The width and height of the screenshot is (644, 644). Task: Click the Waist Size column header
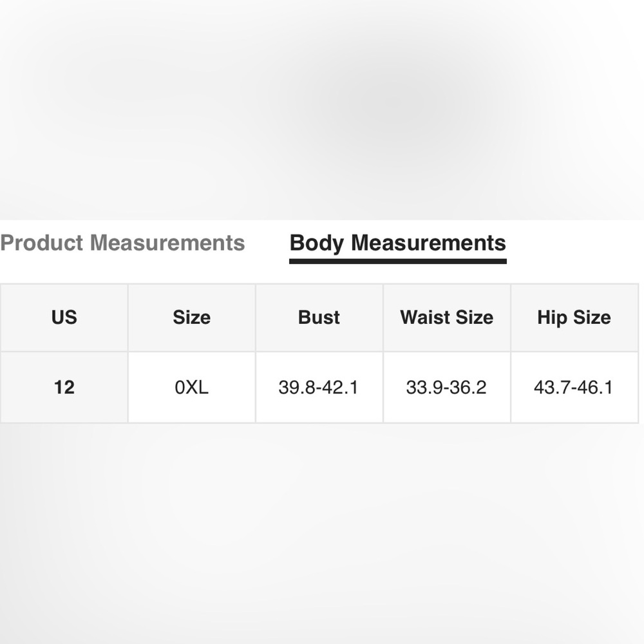click(447, 317)
